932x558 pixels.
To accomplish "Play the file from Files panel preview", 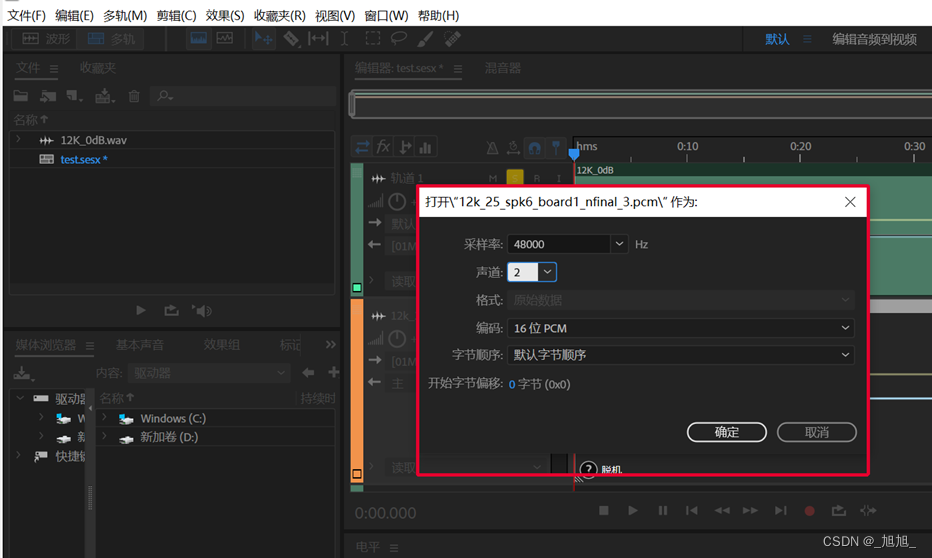I will (x=141, y=310).
